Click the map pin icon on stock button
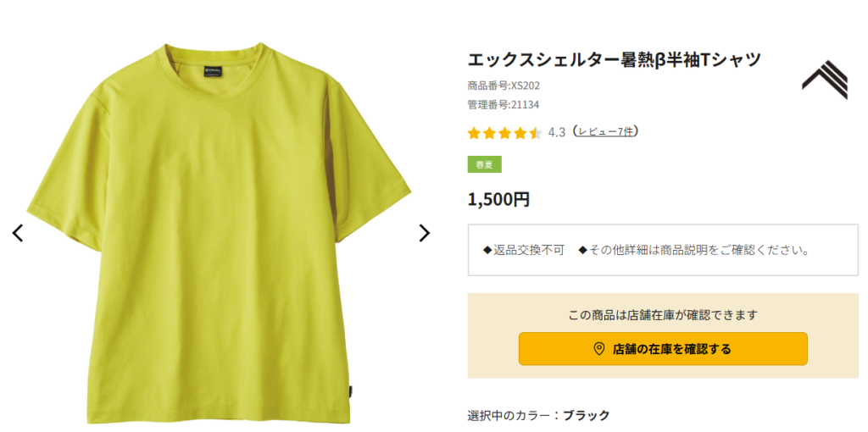The width and height of the screenshot is (868, 432). tap(598, 349)
